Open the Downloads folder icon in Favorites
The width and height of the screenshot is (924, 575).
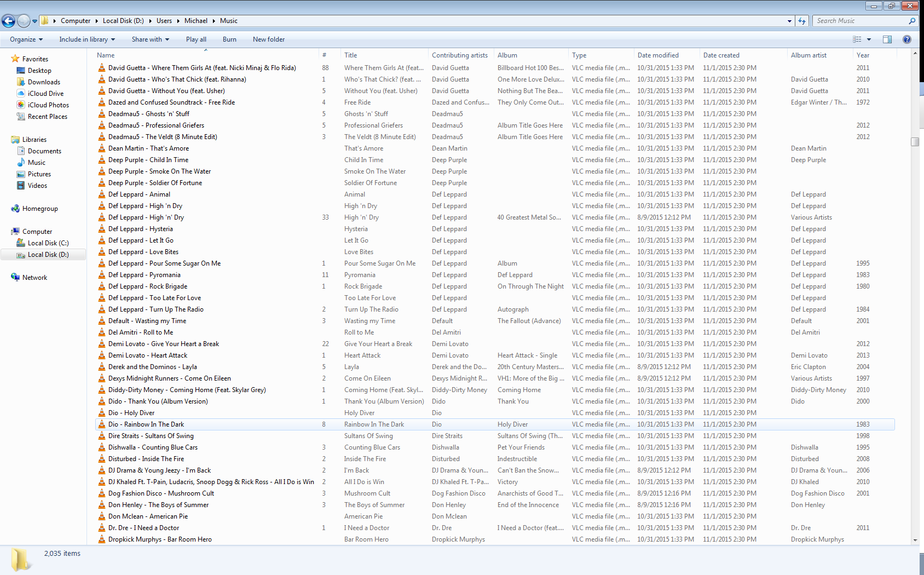click(21, 82)
